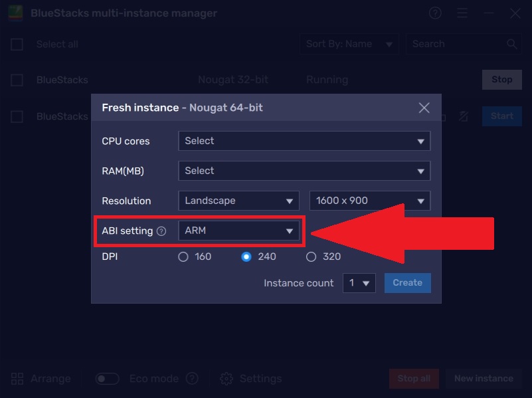Click the ABI setting help icon
This screenshot has width=532, height=398.
pos(161,231)
